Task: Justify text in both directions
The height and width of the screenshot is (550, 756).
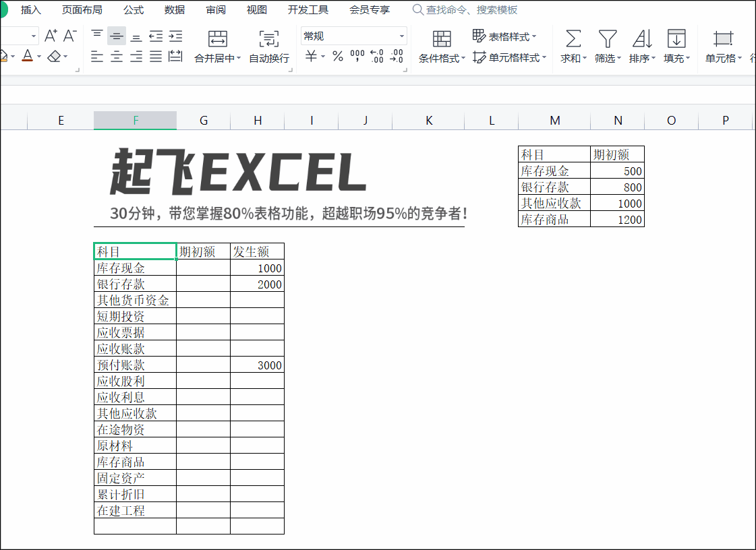Action: [x=156, y=57]
